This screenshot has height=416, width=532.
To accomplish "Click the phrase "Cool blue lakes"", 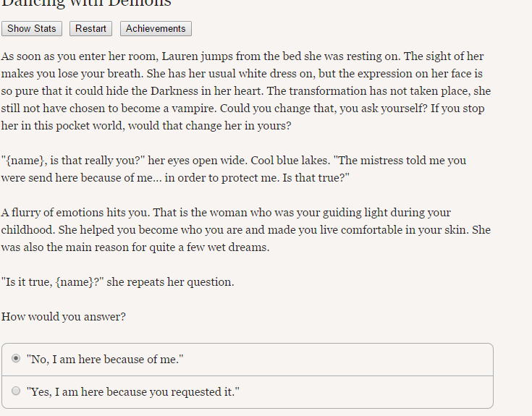I will click(x=290, y=161).
